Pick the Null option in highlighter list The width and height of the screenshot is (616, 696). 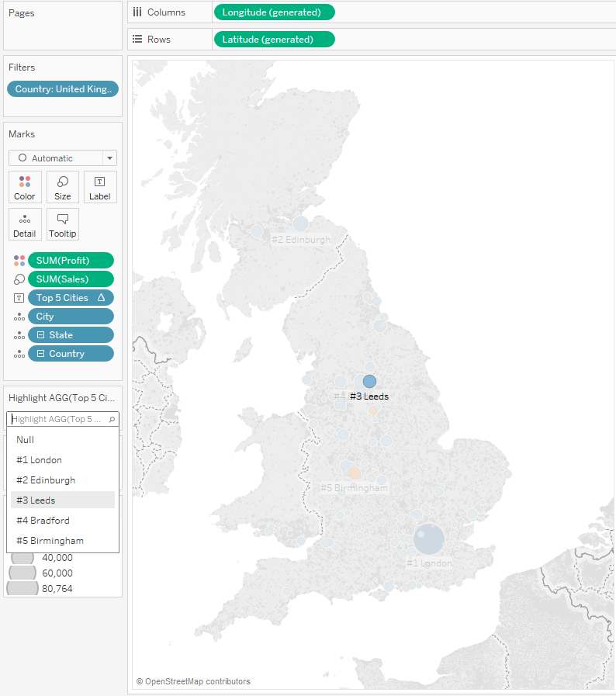point(25,440)
